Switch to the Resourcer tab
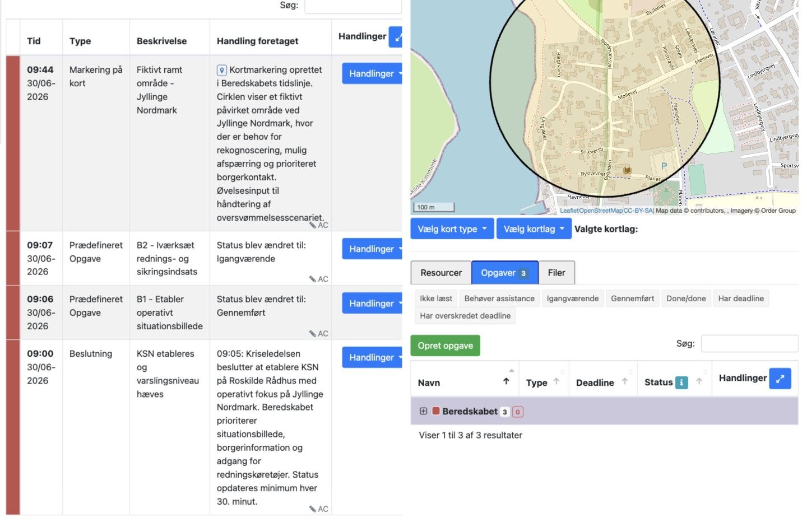Viewport: 807px width, 532px height. point(441,273)
